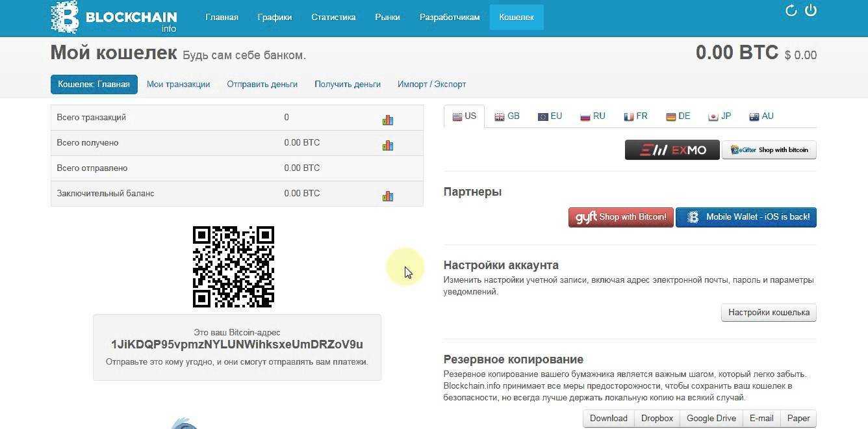This screenshot has width=868, height=429.
Task: Select the AU currency tab
Action: pos(761,116)
